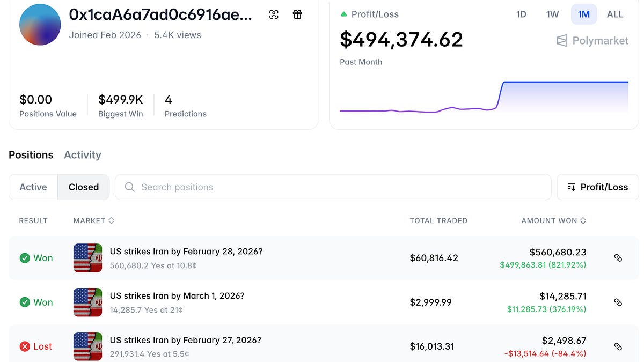Image resolution: width=644 pixels, height=362 pixels.
Task: Open the Profit/Loss sort dropdown
Action: point(597,187)
